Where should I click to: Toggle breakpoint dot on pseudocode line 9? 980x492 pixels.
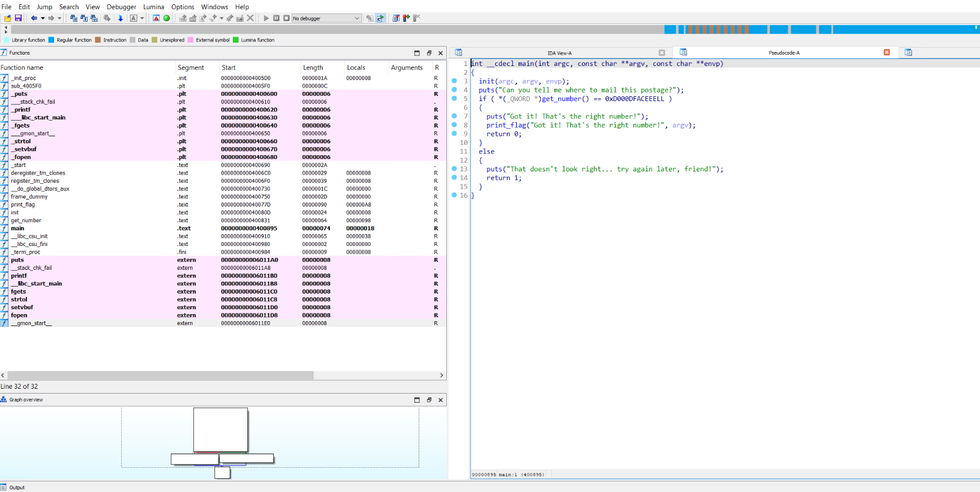point(454,134)
